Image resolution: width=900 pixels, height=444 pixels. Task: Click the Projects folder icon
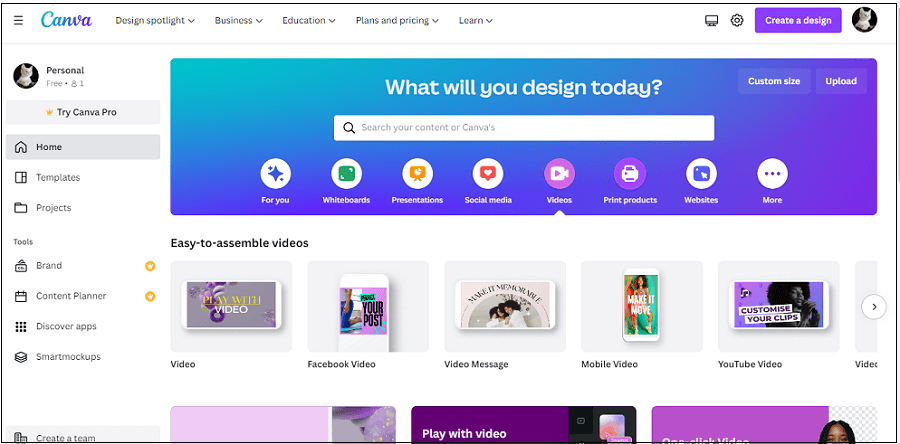21,208
